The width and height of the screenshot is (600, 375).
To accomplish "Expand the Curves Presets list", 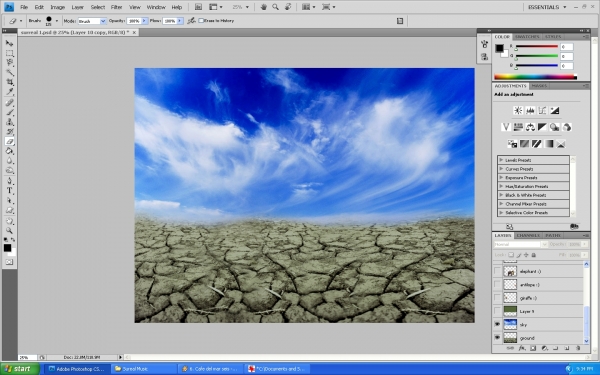I will [x=501, y=169].
